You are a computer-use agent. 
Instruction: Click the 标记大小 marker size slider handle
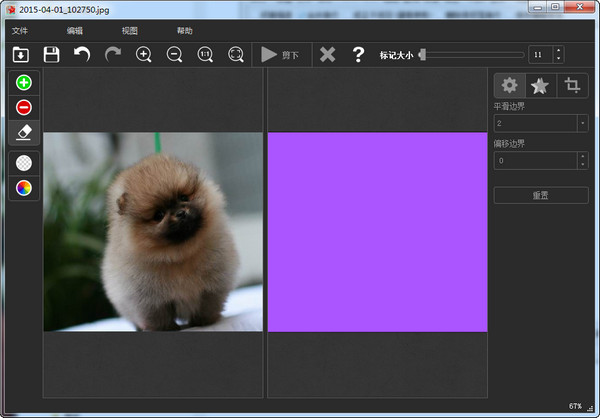(422, 55)
